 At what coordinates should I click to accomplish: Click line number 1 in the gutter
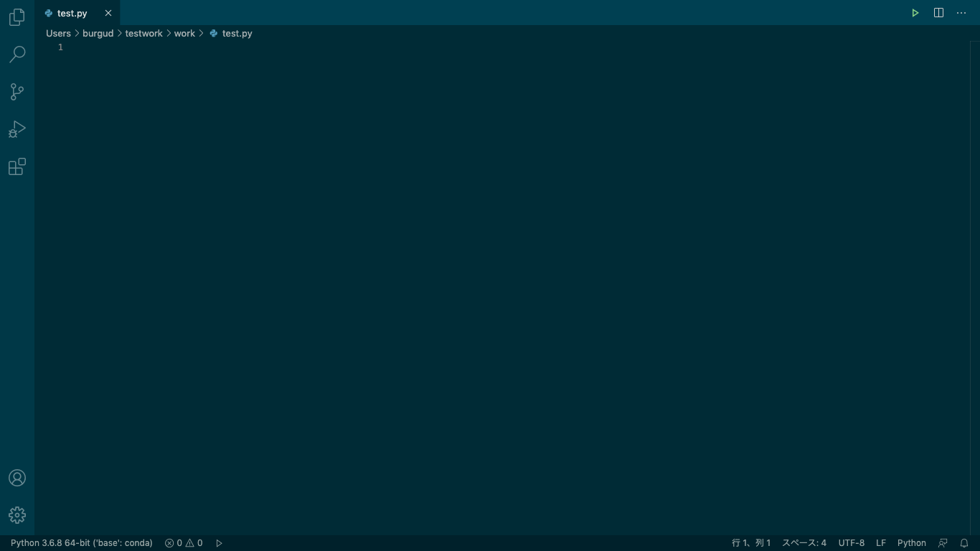60,47
